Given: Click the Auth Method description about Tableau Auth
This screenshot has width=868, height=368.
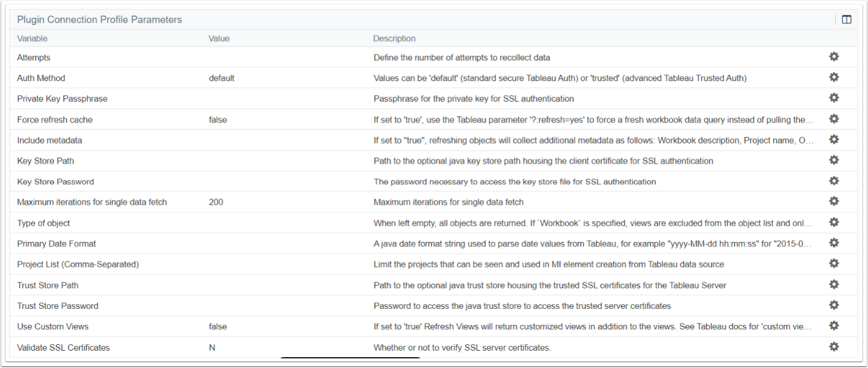Looking at the screenshot, I should click(560, 78).
